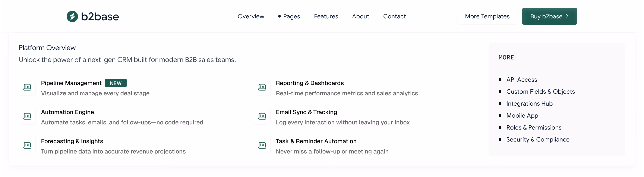The width and height of the screenshot is (644, 177).
Task: Open the Overview nav menu
Action: click(251, 16)
